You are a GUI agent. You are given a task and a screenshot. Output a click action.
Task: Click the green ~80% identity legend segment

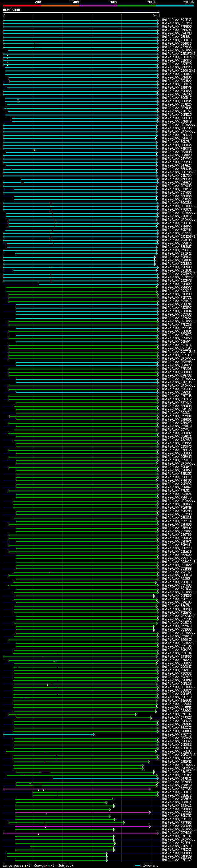click(137, 6)
